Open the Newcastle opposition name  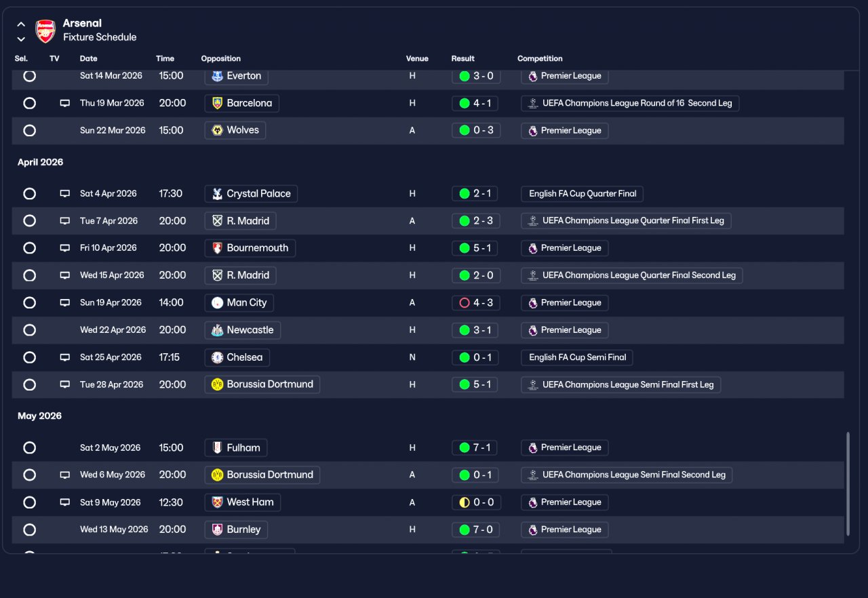pyautogui.click(x=250, y=330)
